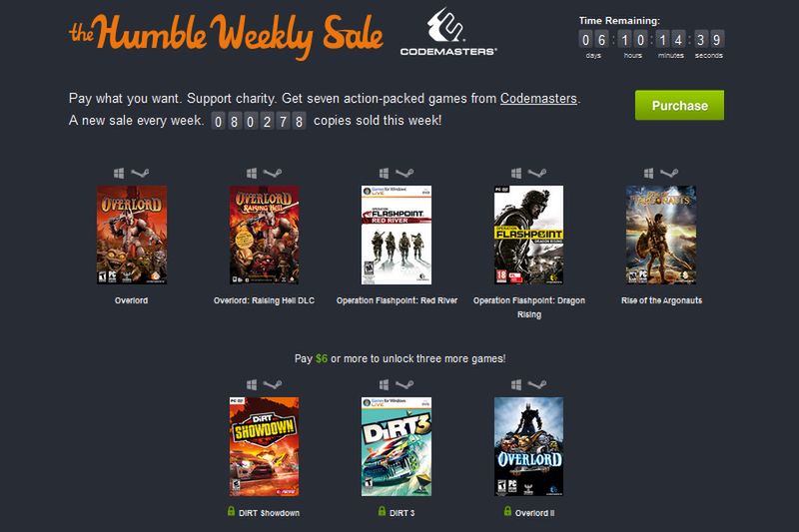Click the Steam icon above Rise of the Argonauts

click(x=669, y=173)
